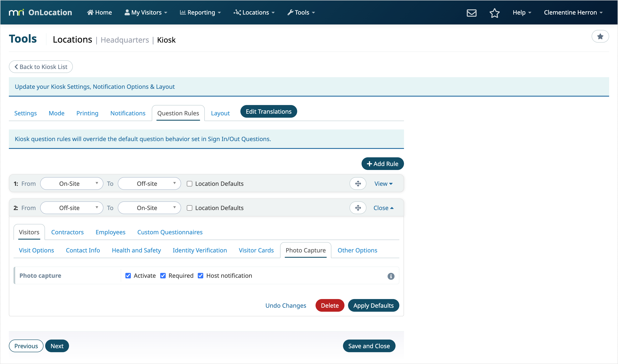Open the Reporting menu
The height and width of the screenshot is (364, 618).
[x=200, y=12]
